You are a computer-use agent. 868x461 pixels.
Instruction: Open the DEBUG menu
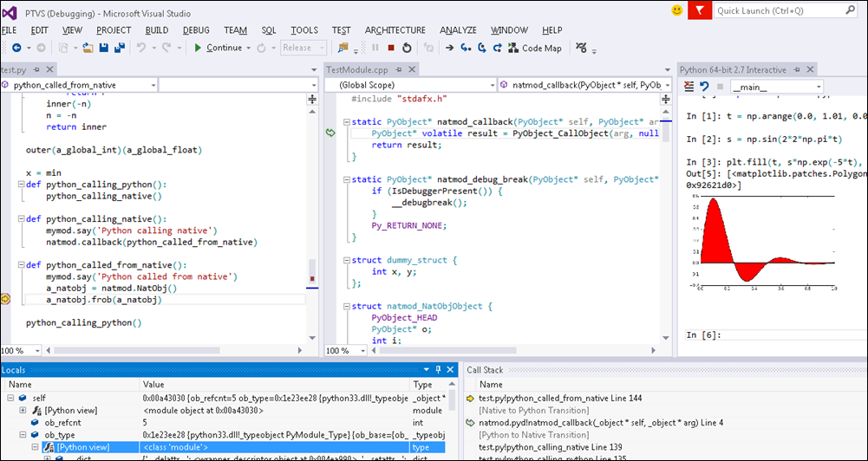196,29
